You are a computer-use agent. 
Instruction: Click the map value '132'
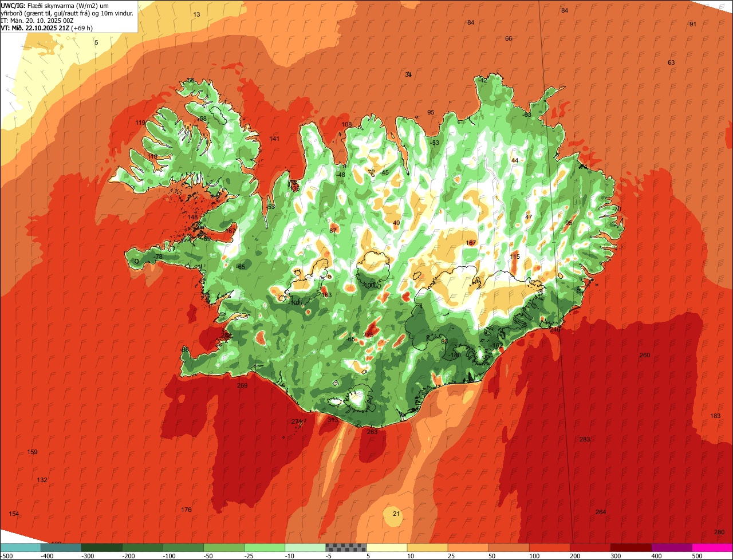click(x=42, y=480)
